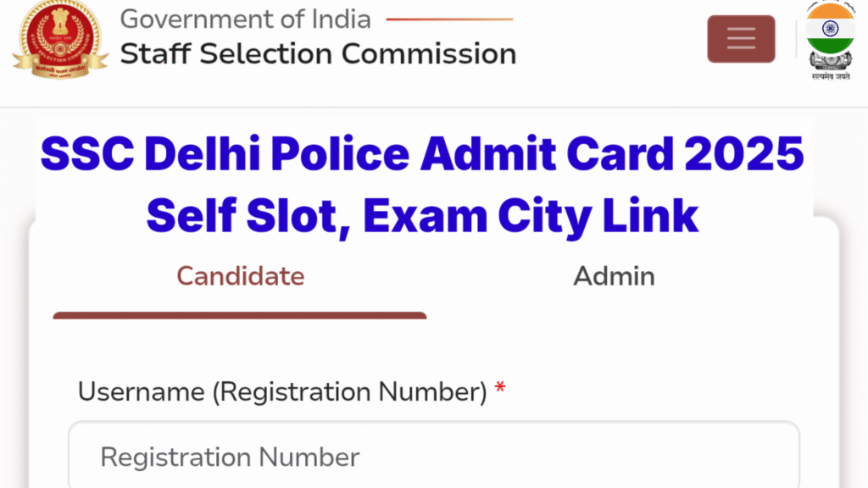Image resolution: width=868 pixels, height=488 pixels.
Task: Click the maroon underline below Candidate tab
Action: click(240, 314)
